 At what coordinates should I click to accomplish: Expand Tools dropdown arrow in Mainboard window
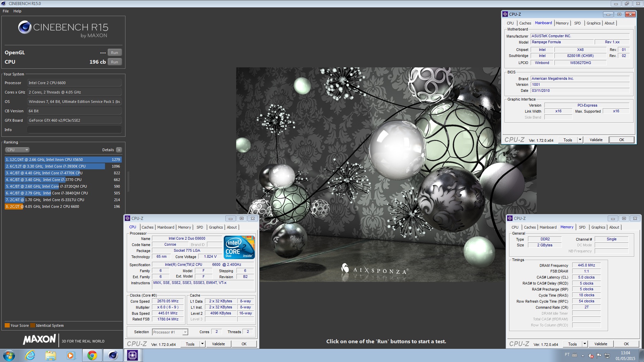click(580, 140)
